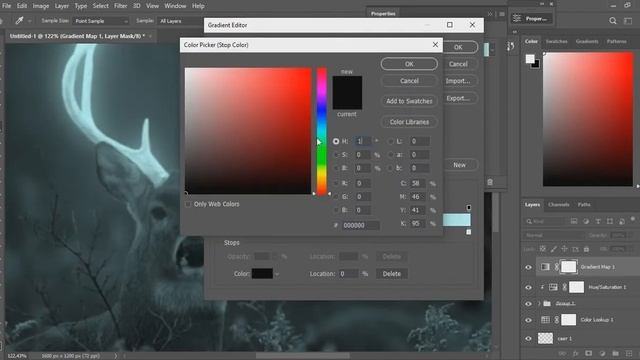The image size is (640, 360).
Task: Switch to the Swatches tab
Action: tap(557, 42)
